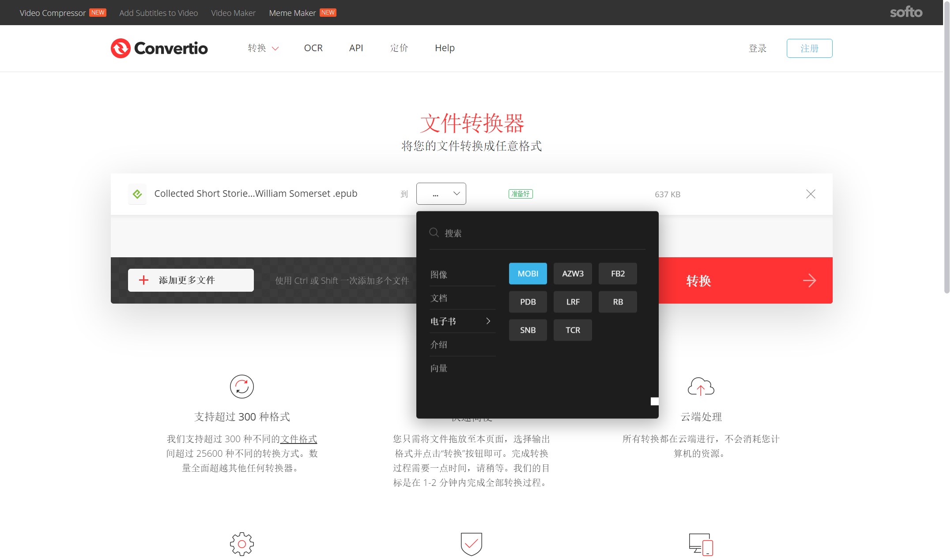
Task: Expand the 电子书 category chevron
Action: pyautogui.click(x=488, y=321)
